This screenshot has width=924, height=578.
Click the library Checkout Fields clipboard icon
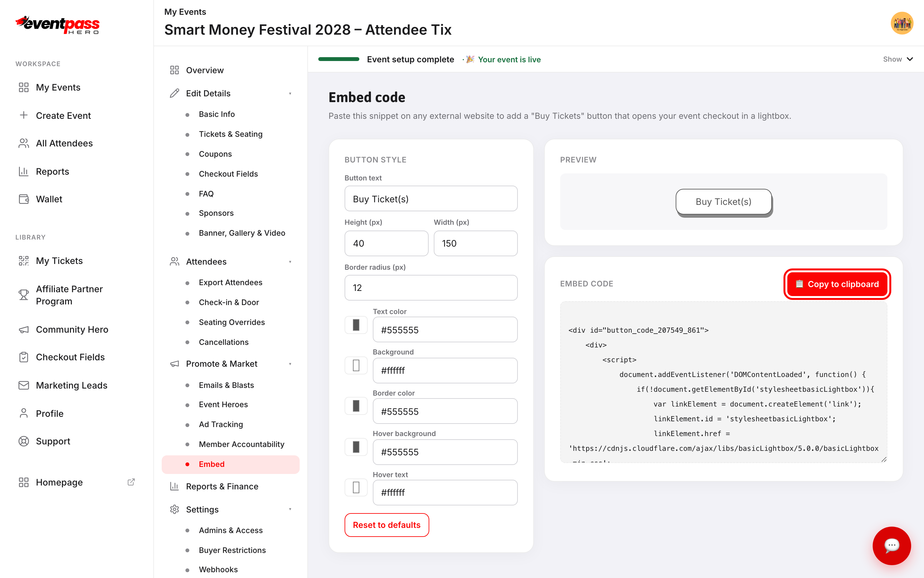coord(24,357)
